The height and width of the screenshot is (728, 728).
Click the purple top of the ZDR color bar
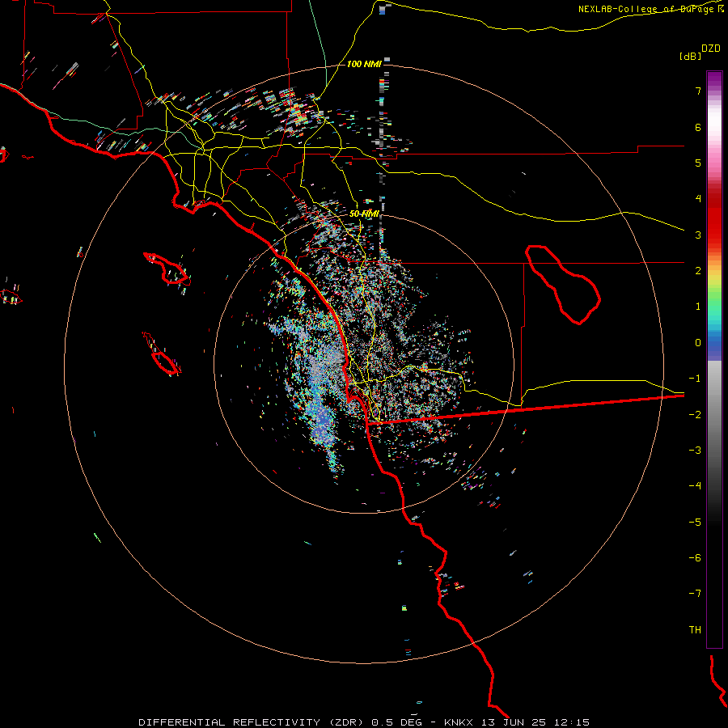coord(714,79)
